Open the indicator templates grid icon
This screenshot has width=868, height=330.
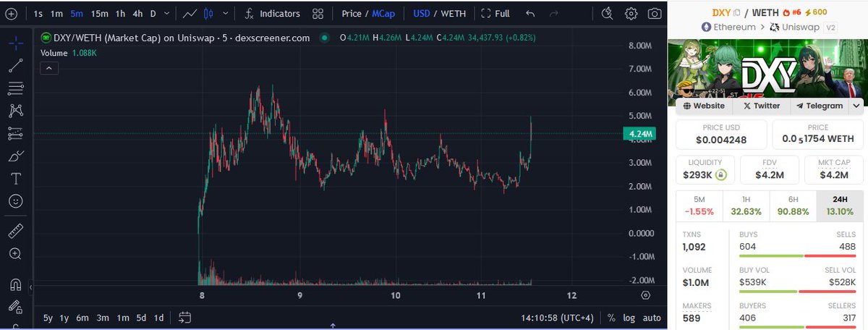point(318,13)
